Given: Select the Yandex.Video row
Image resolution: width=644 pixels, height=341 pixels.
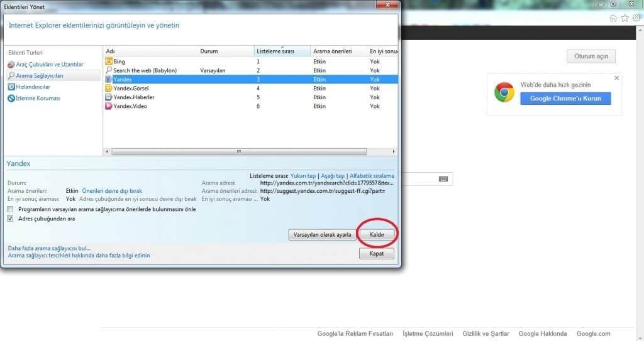Looking at the screenshot, I should (250, 106).
